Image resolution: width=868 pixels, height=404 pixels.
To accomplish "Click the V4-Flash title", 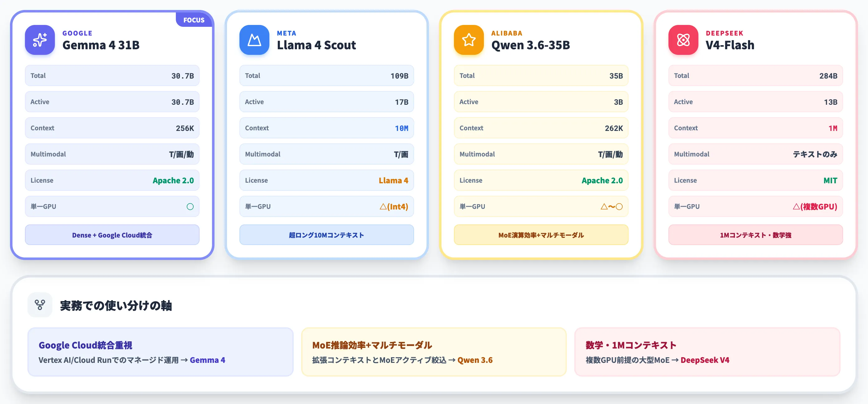I will (730, 45).
